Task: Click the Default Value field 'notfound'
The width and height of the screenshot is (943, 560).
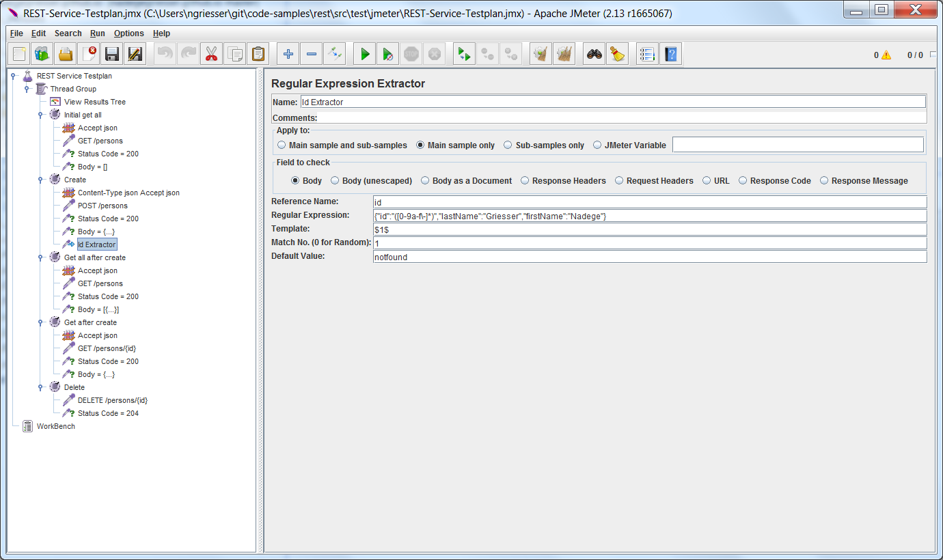Action: tap(650, 257)
